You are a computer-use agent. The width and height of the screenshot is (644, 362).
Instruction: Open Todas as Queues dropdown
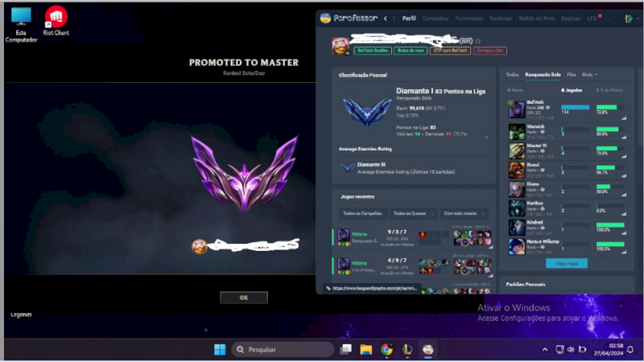click(x=413, y=213)
